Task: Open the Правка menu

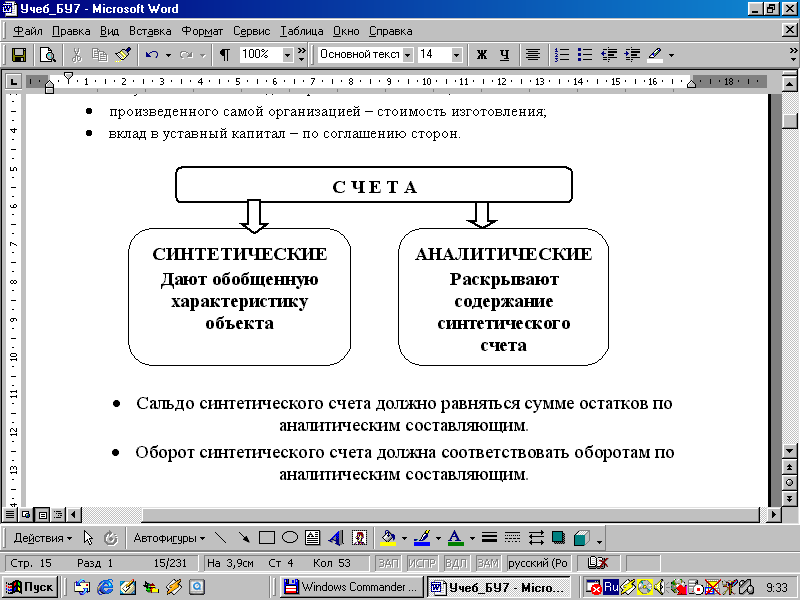Action: point(71,31)
